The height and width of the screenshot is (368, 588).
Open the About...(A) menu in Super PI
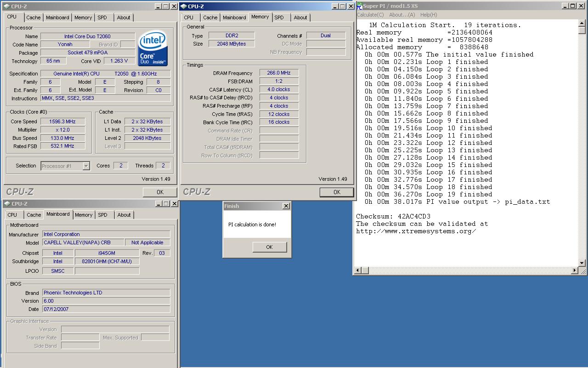[x=402, y=15]
